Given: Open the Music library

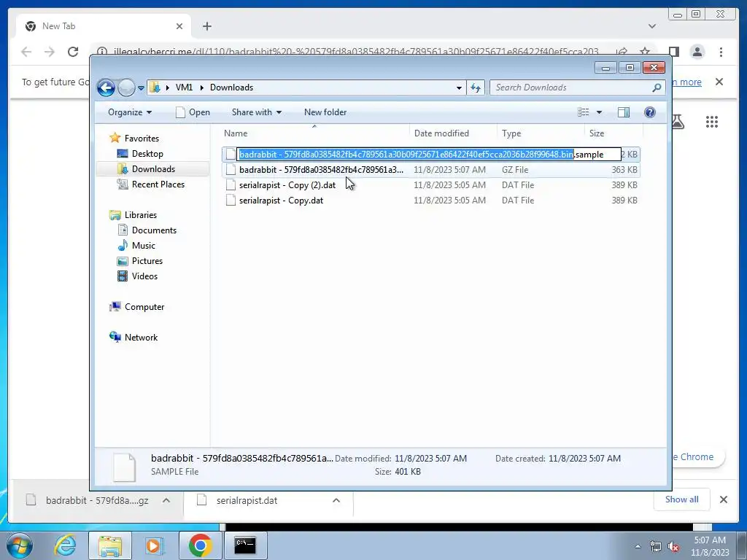Looking at the screenshot, I should point(143,246).
